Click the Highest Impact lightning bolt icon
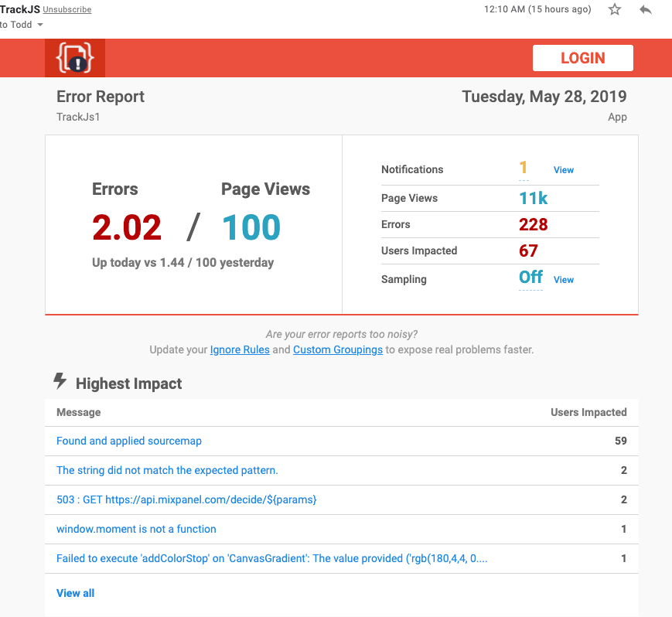The width and height of the screenshot is (672, 617). pyautogui.click(x=60, y=381)
